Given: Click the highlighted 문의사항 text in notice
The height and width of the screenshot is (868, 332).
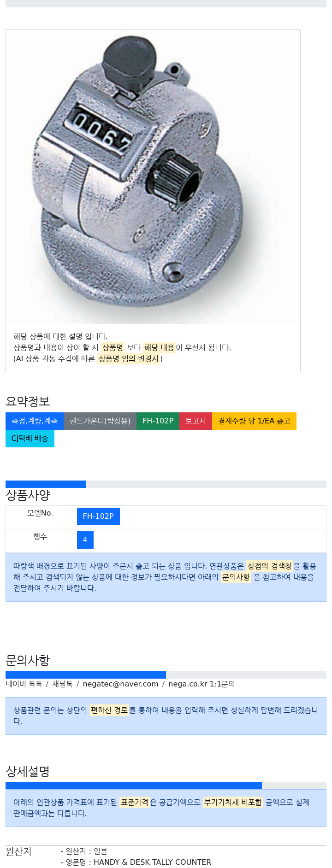Looking at the screenshot, I should (236, 577).
